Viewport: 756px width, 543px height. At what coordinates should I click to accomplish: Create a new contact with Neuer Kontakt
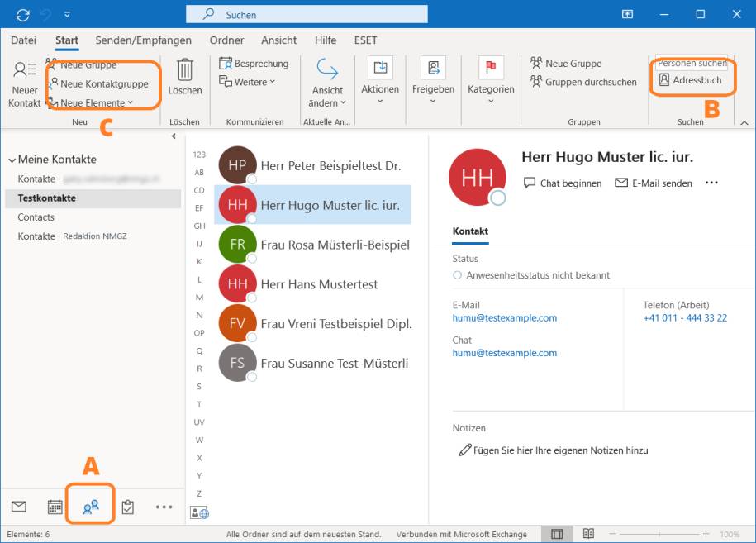(x=25, y=84)
